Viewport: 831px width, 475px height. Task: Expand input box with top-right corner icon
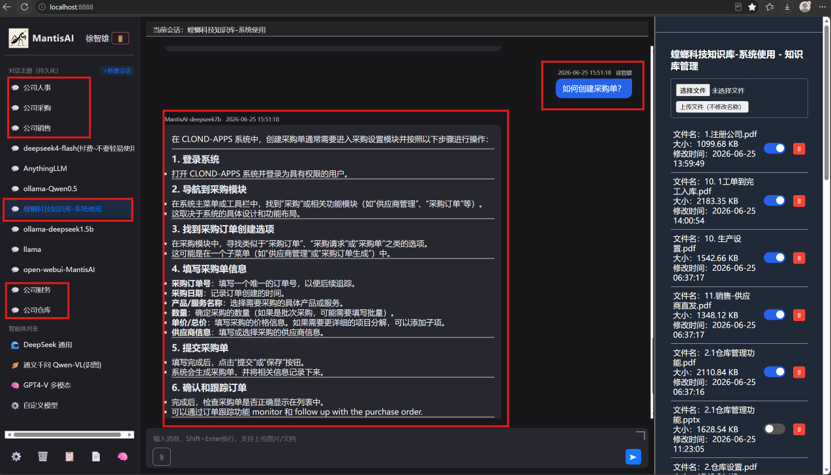point(641,436)
